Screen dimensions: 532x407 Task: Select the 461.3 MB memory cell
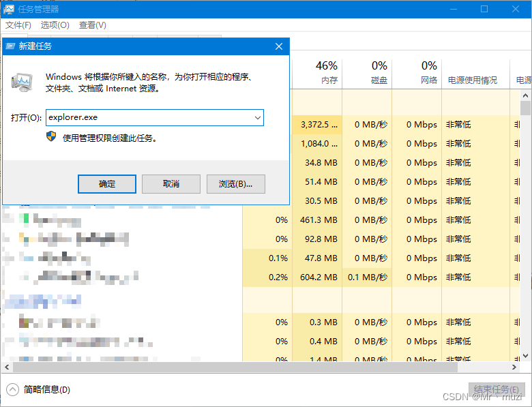tap(317, 220)
